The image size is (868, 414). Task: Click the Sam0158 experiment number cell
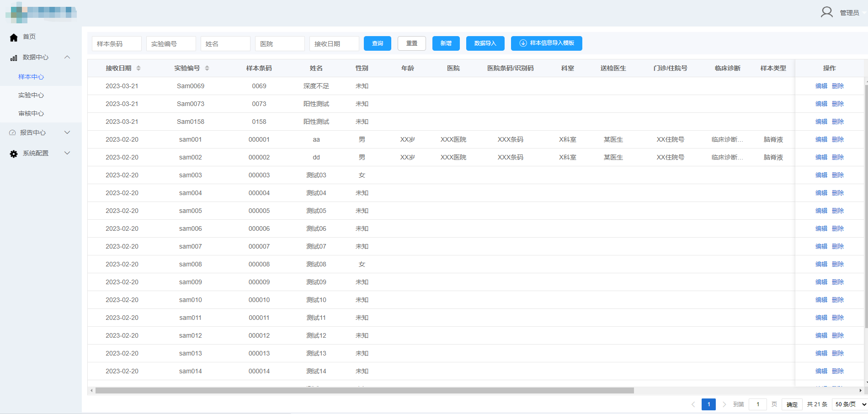tap(191, 122)
